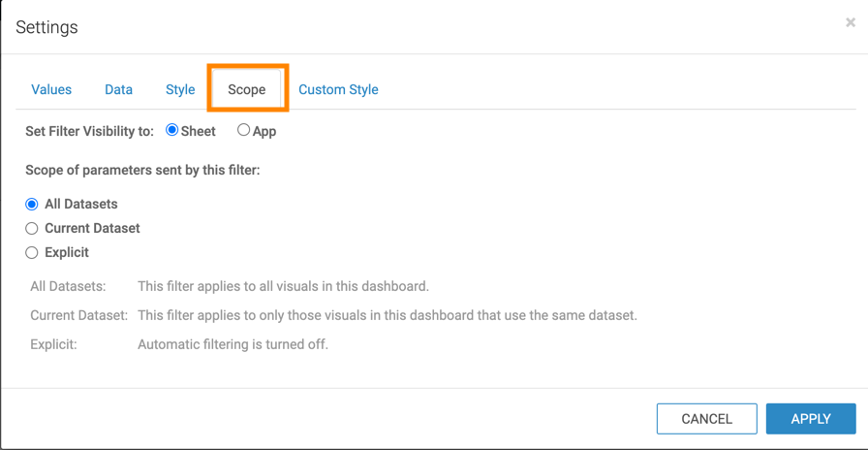868x450 pixels.
Task: Click the description mentioning the same dataset
Action: (387, 315)
